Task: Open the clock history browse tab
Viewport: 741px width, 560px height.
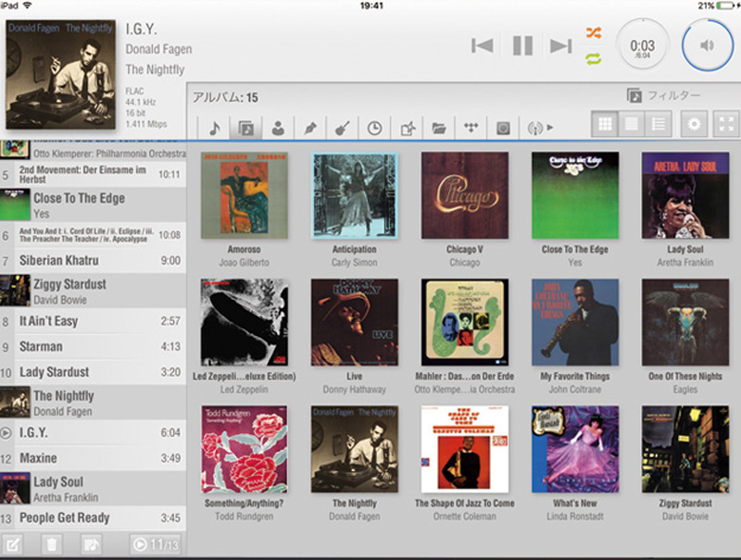Action: 374,128
